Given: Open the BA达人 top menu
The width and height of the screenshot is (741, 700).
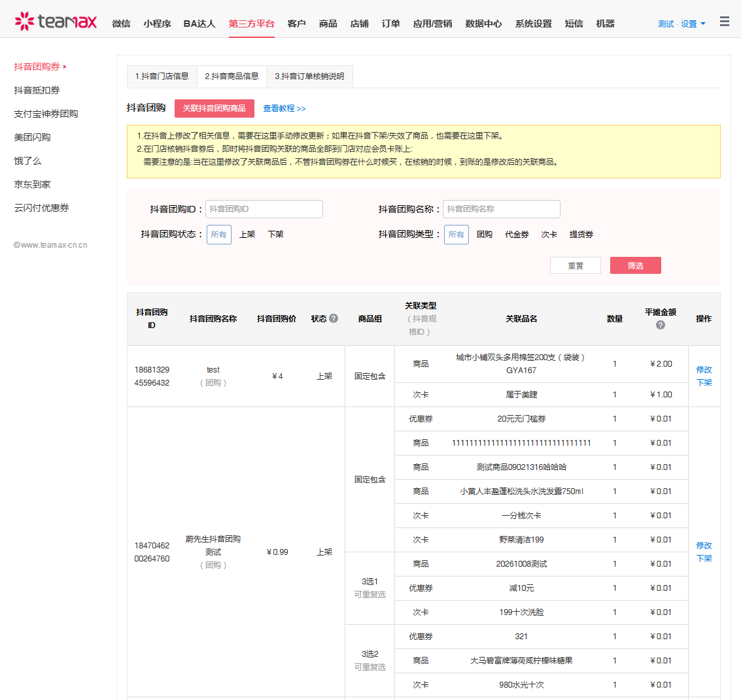Looking at the screenshot, I should pyautogui.click(x=199, y=24).
